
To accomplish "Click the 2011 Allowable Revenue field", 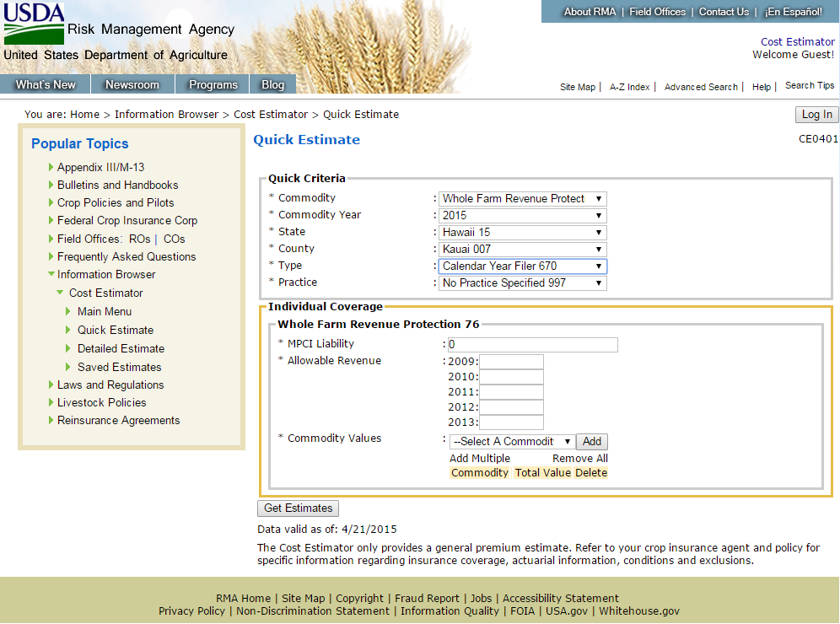I will (511, 392).
